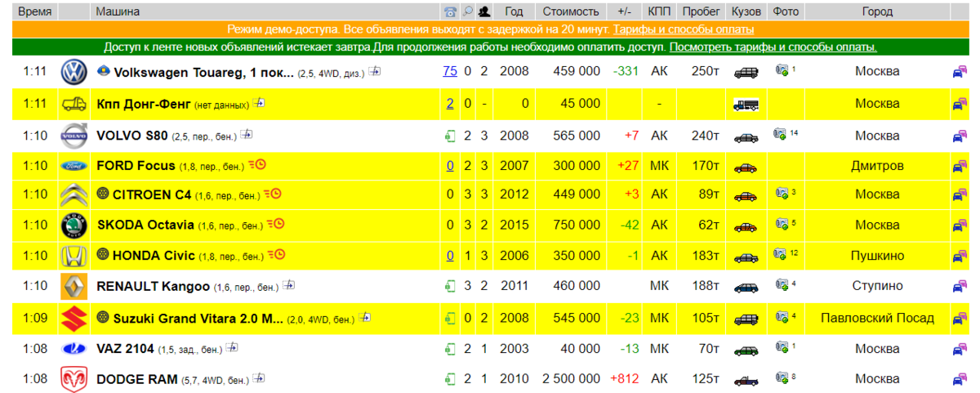Image resolution: width=980 pixels, height=393 pixels.
Task: Click similar-cars icon in the FORD Focus row
Action: pos(960,166)
